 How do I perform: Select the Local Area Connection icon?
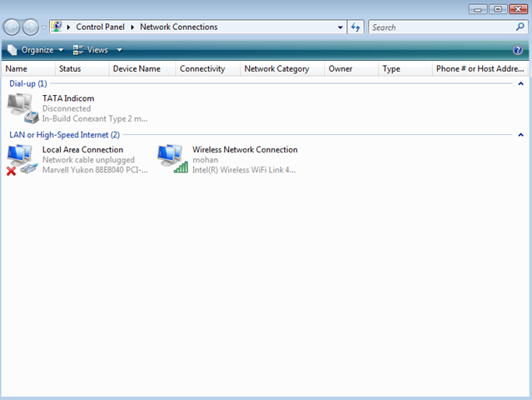22,160
